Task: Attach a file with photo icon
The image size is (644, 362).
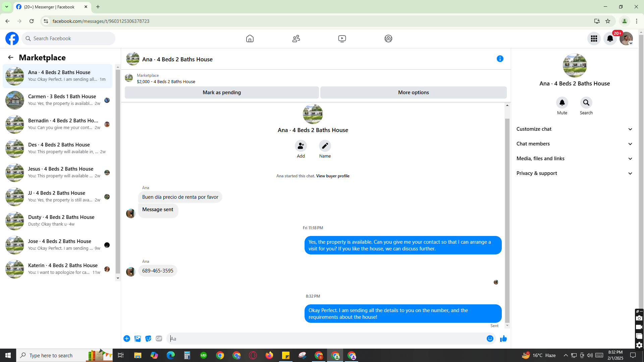Action: pyautogui.click(x=138, y=339)
